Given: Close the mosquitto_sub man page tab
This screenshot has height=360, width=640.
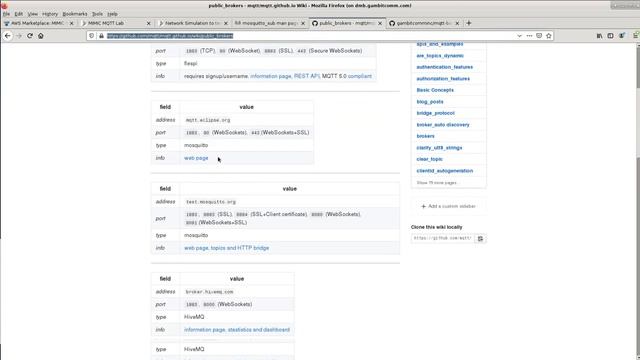Looking at the screenshot, I should (x=303, y=23).
